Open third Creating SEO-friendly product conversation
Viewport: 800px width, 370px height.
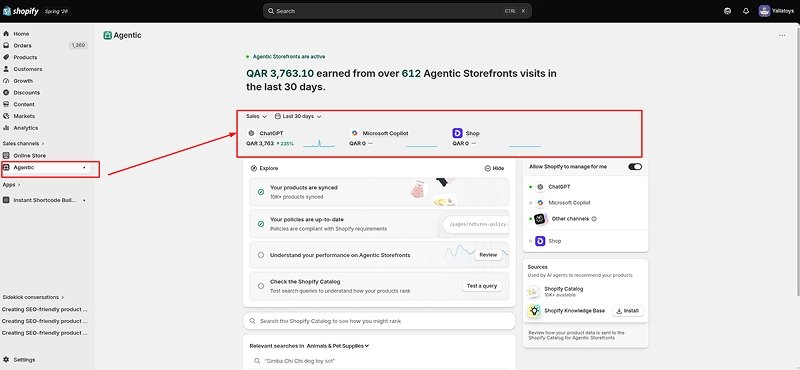[x=45, y=333]
